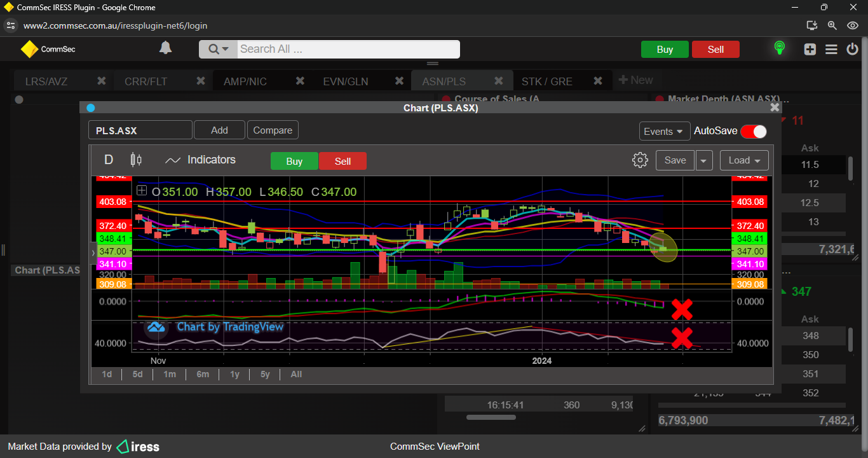Open the Load dropdown menu
Screen dimensions: 868x458
pos(744,160)
